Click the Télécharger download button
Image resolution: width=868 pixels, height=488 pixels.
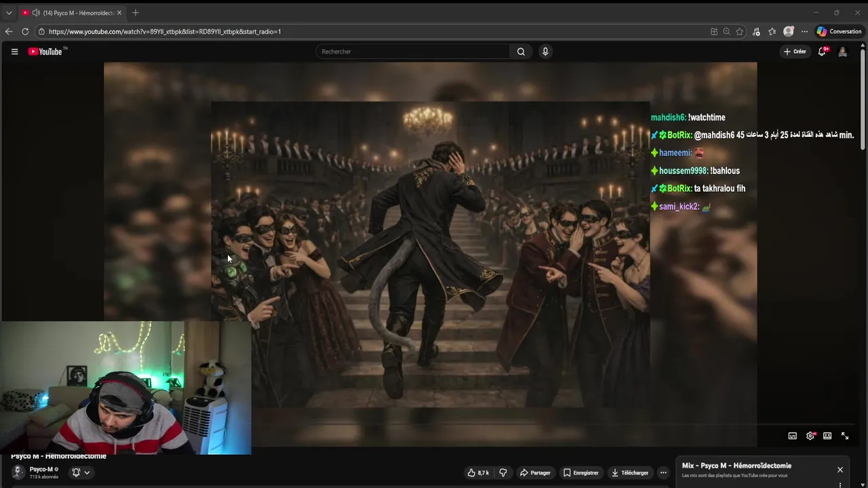tap(630, 472)
